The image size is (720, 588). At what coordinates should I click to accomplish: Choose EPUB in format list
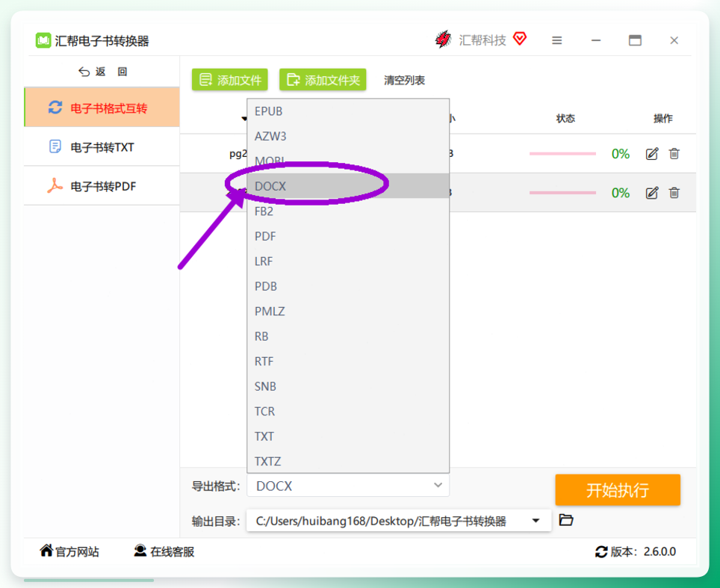click(x=348, y=111)
